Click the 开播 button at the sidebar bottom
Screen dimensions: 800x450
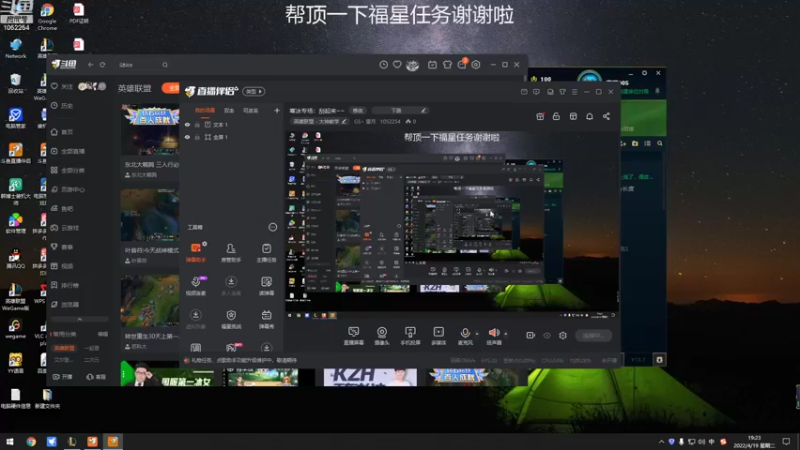click(x=63, y=377)
